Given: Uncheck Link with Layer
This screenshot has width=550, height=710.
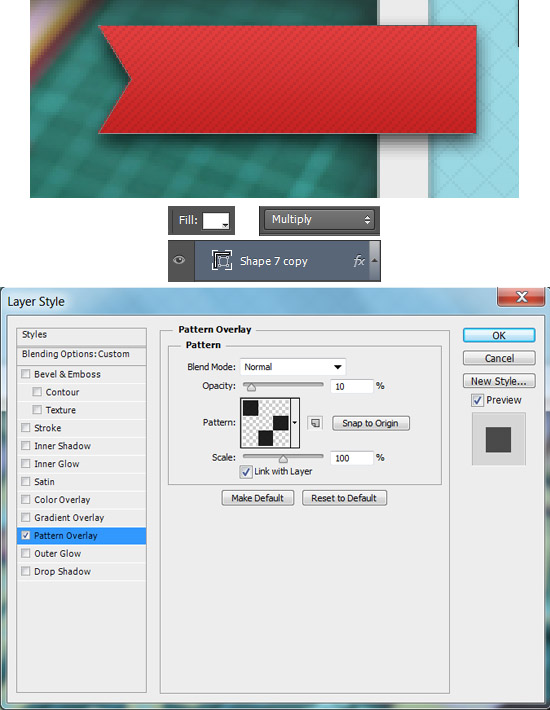Looking at the screenshot, I should tap(246, 472).
